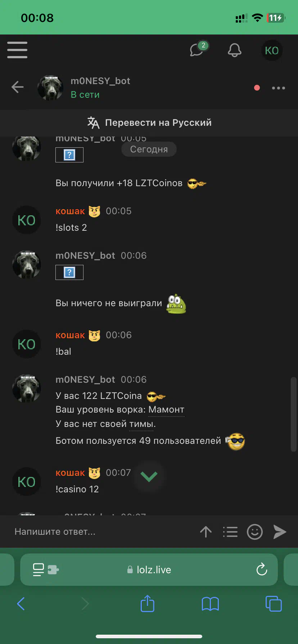The height and width of the screenshot is (644, 298).
Task: Reload the page in Safari address bar
Action: click(262, 569)
